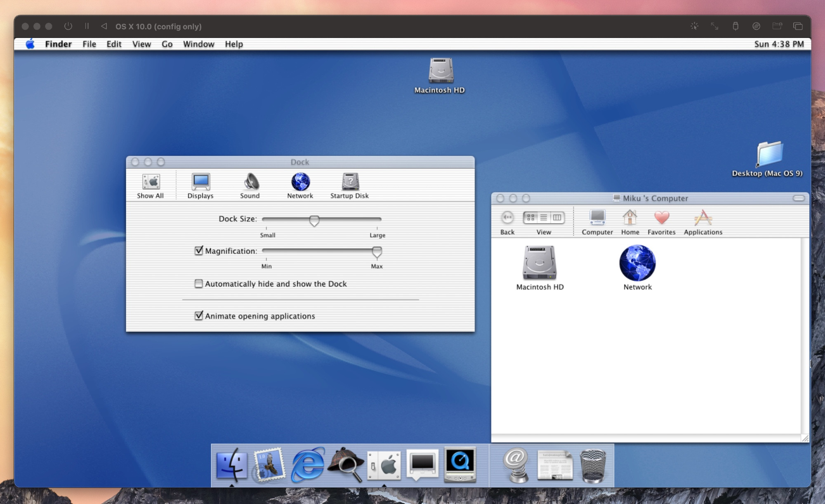The image size is (825, 504).
Task: Click the Dock Size slider thumb
Action: 314,221
